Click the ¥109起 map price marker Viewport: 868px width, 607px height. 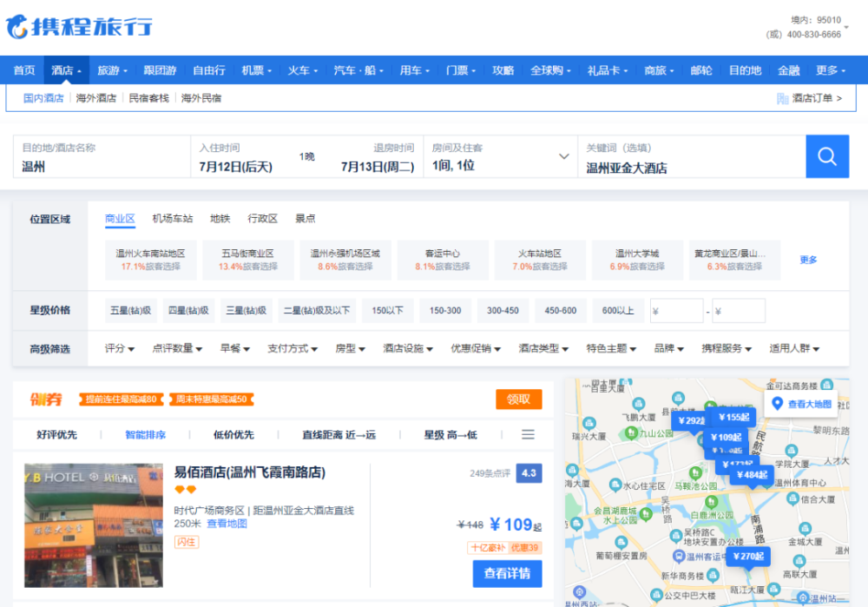coord(726,437)
